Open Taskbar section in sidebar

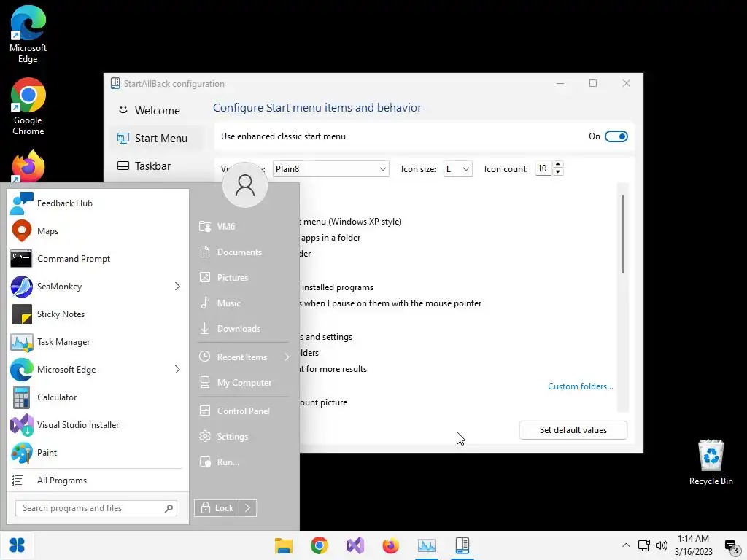click(x=155, y=166)
